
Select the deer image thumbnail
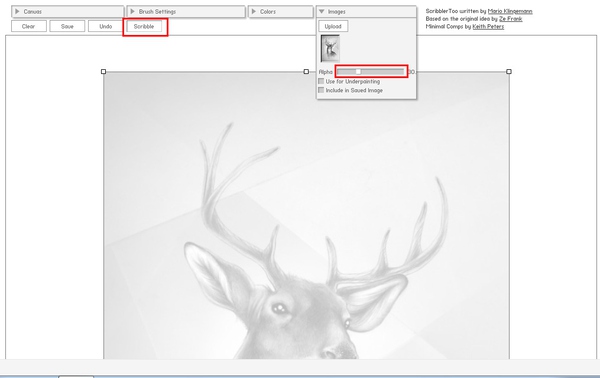[x=330, y=48]
